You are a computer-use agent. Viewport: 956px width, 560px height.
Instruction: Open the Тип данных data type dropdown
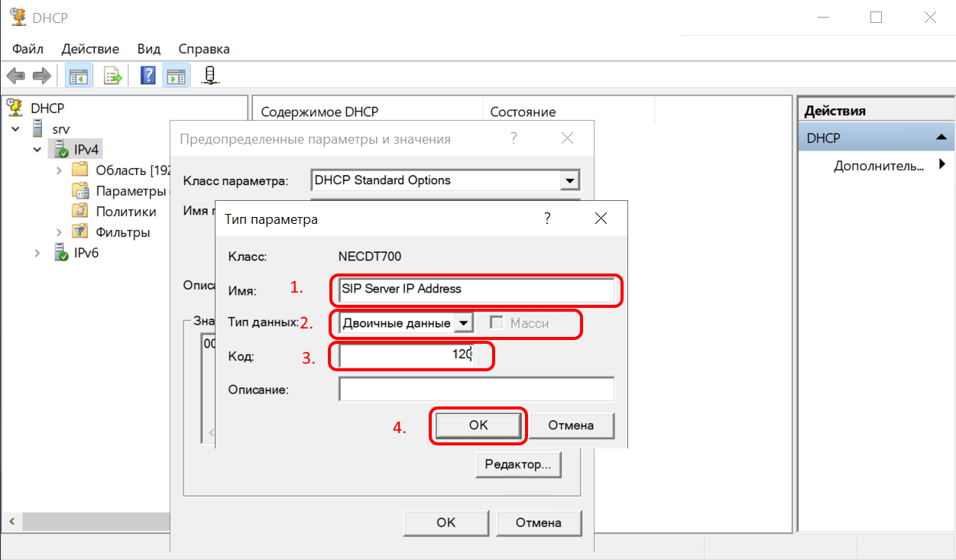tap(463, 323)
